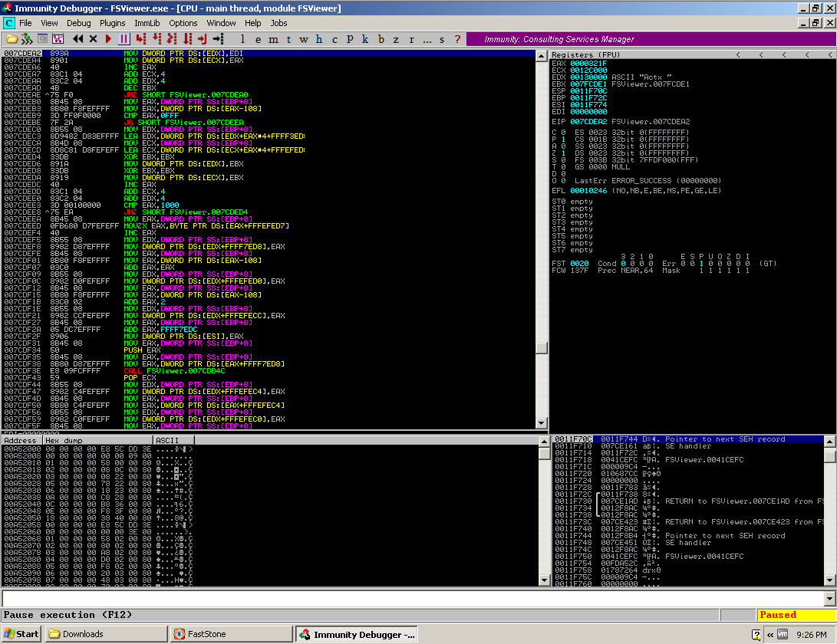
Task: Click the red question mark help icon
Action: 457,39
